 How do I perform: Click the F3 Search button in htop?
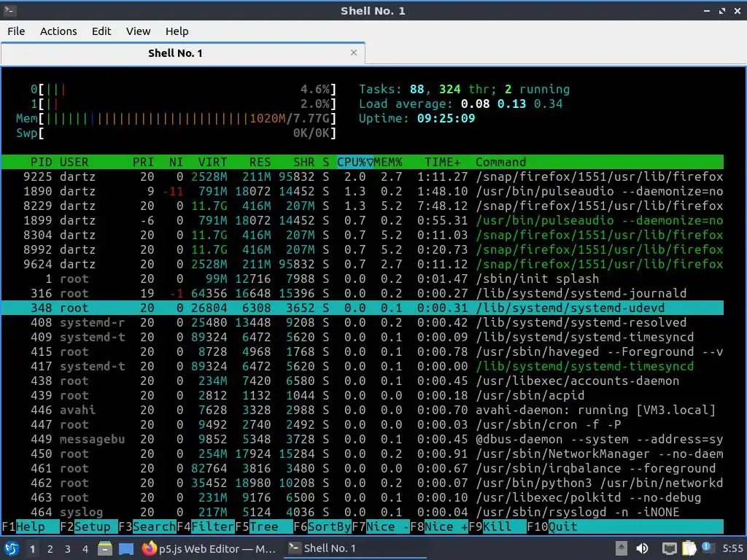point(147,526)
